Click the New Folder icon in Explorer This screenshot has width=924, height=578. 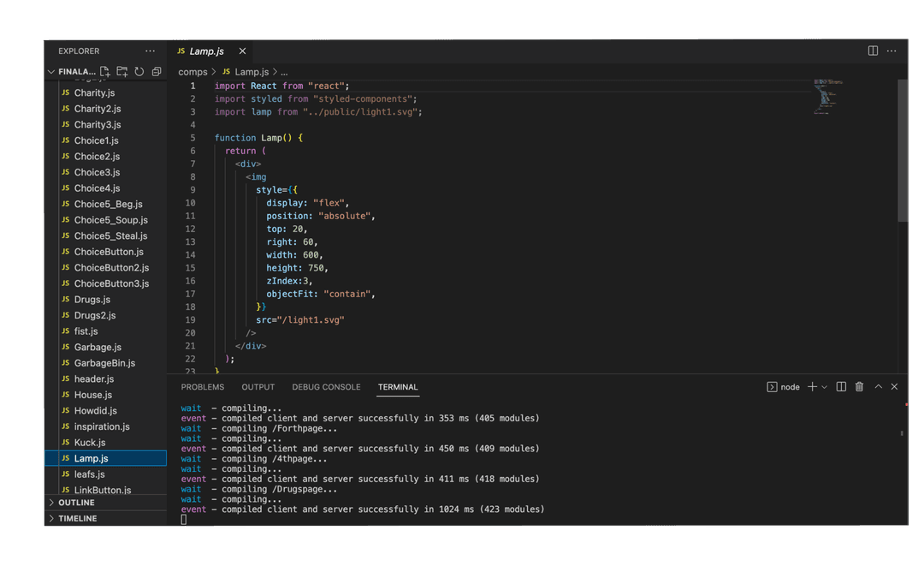point(121,72)
